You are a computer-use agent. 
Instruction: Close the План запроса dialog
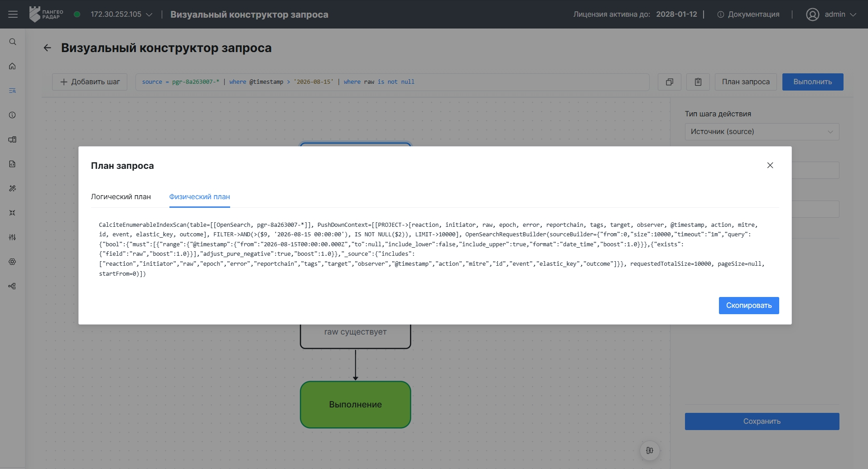point(770,165)
